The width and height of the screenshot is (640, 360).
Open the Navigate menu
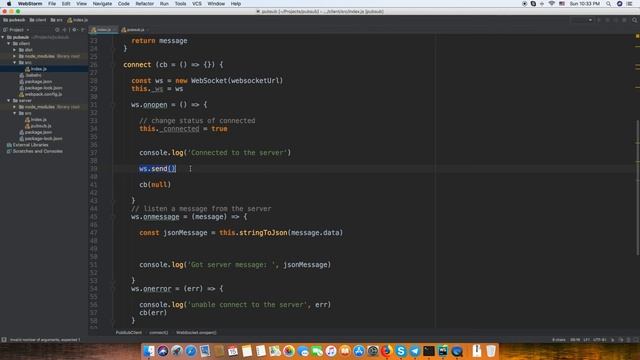click(x=102, y=4)
